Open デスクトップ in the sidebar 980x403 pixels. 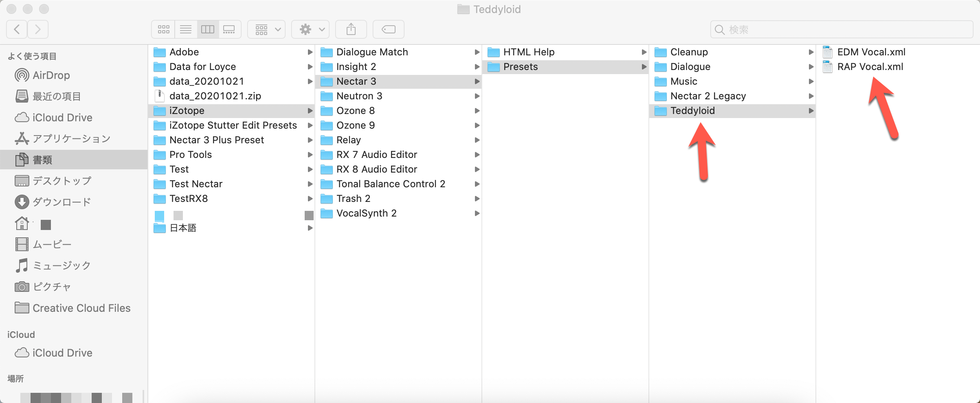pyautogui.click(x=73, y=181)
